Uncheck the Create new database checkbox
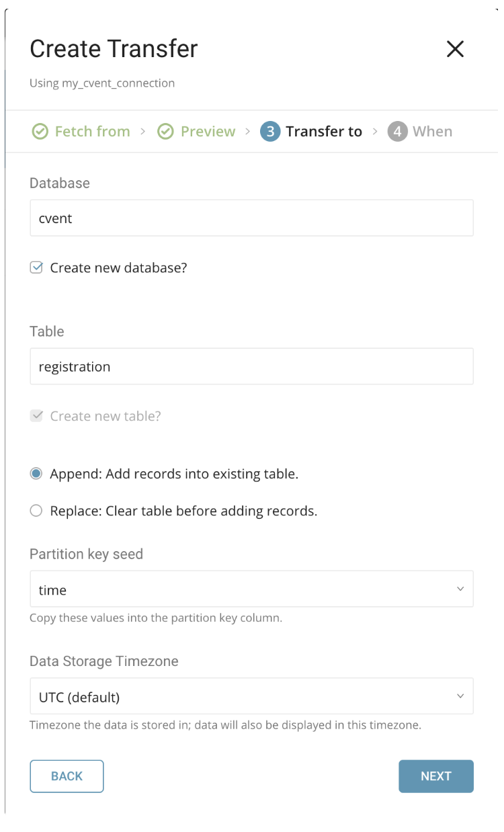This screenshot has width=504, height=832. (36, 268)
